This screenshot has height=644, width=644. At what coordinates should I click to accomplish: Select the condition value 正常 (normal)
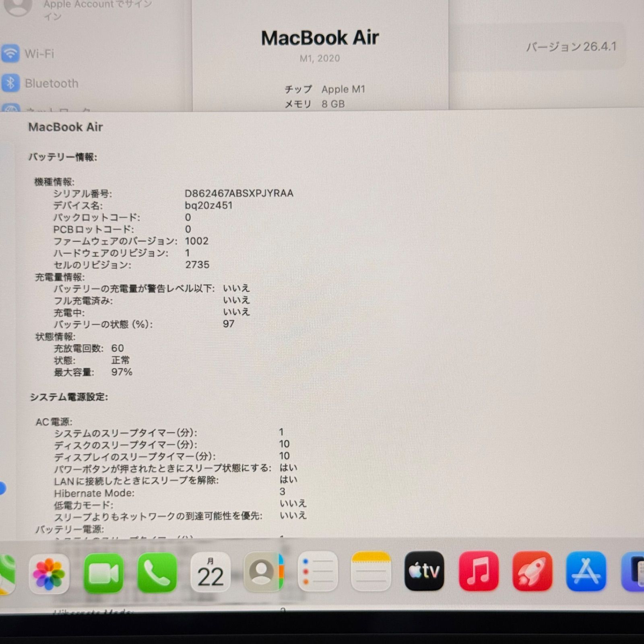click(120, 360)
